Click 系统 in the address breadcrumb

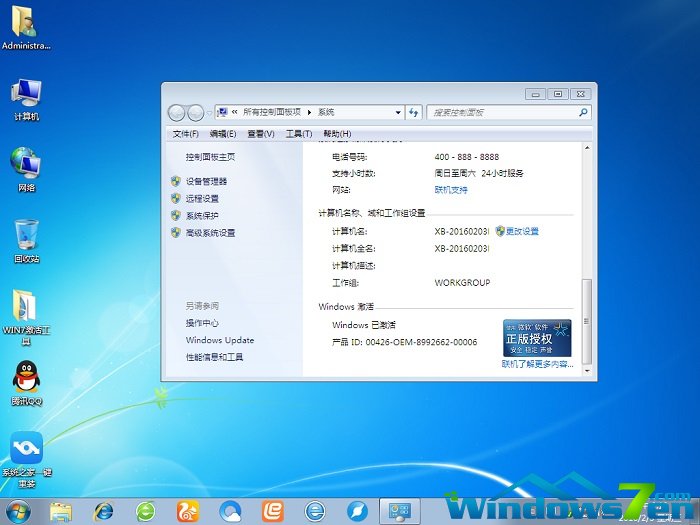(326, 112)
